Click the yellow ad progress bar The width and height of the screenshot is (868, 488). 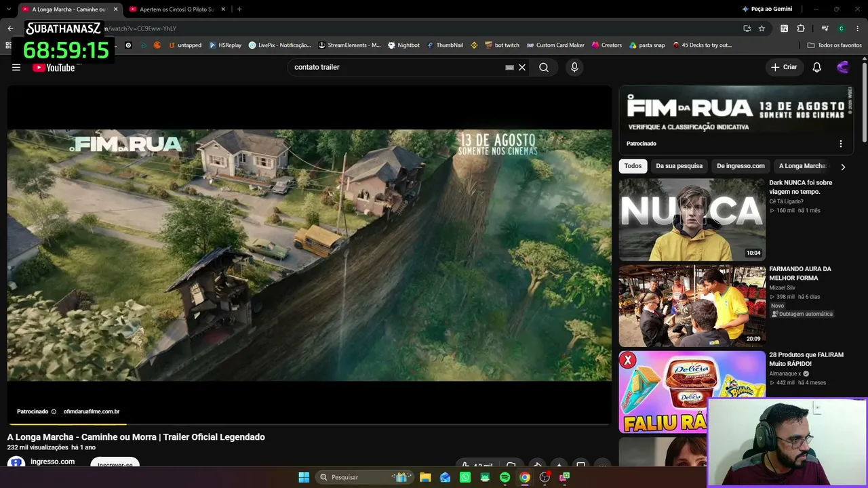point(67,424)
